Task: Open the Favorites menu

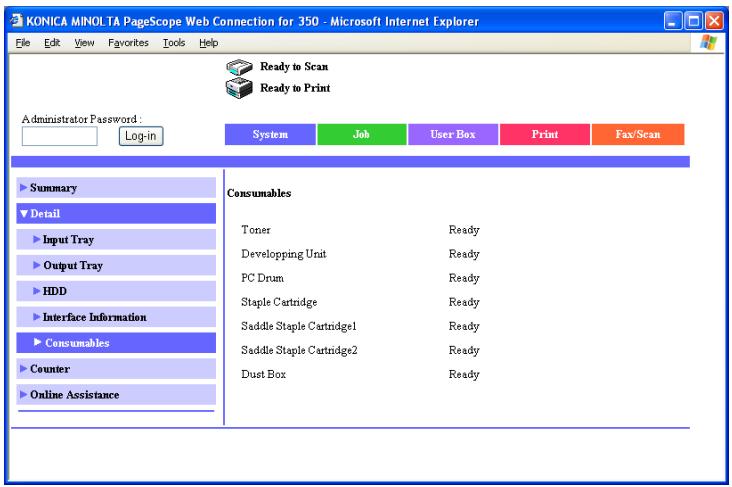Action: [128, 43]
